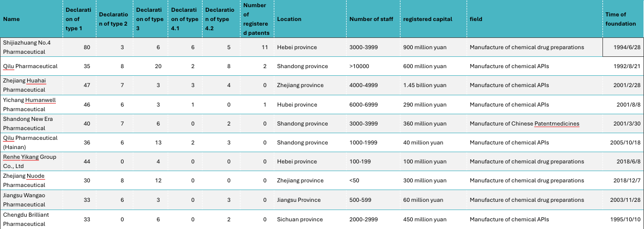Screen dimensions: 644x229
Task: Select the Chengdu Brilliant Pharmaceutical cell
Action: [31, 219]
